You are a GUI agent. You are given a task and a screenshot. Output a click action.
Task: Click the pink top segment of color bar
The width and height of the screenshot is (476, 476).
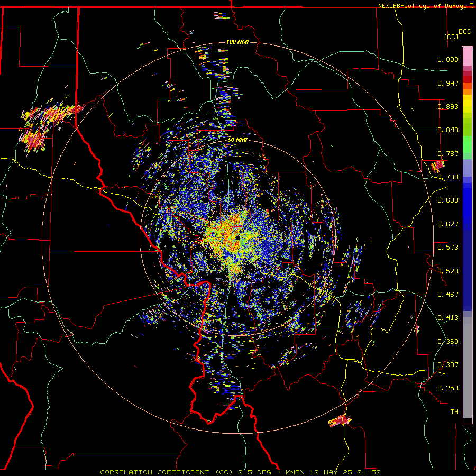(467, 56)
